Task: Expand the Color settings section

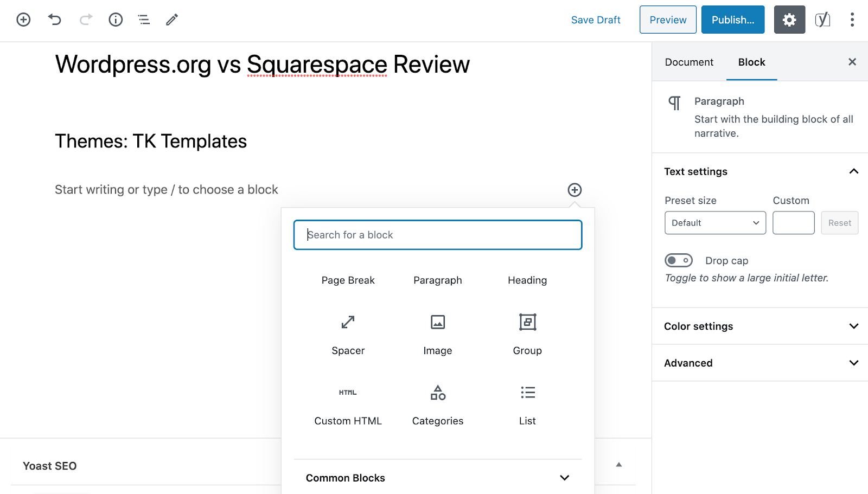Action: tap(759, 326)
